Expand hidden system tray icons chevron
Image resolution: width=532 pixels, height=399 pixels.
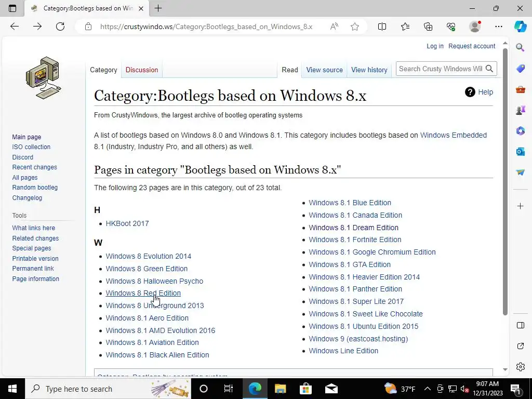pos(428,389)
